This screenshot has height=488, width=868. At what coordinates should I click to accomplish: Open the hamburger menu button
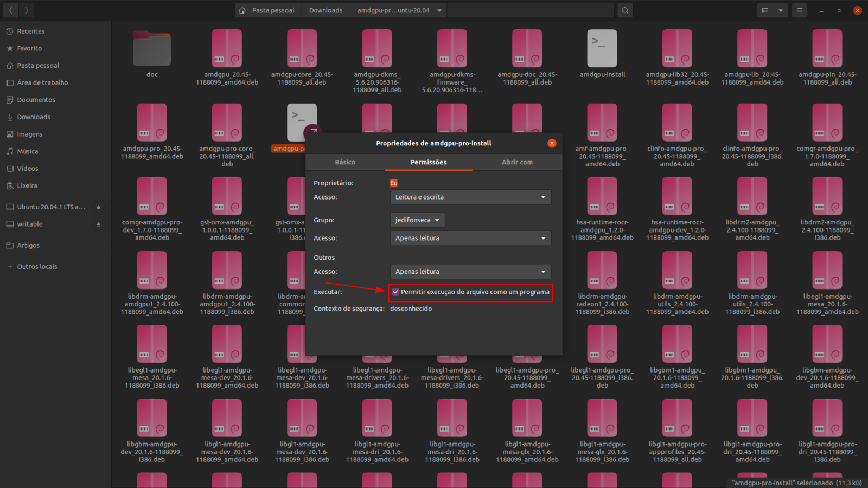[799, 10]
